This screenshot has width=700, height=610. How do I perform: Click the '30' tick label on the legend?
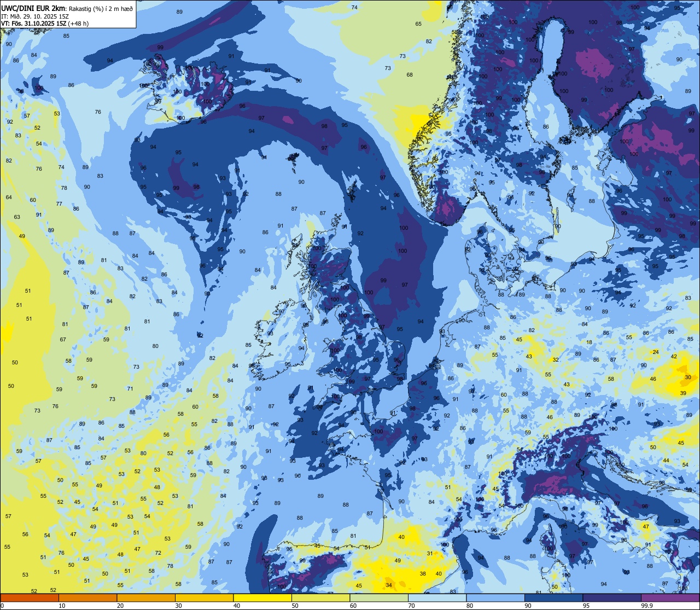[178, 606]
